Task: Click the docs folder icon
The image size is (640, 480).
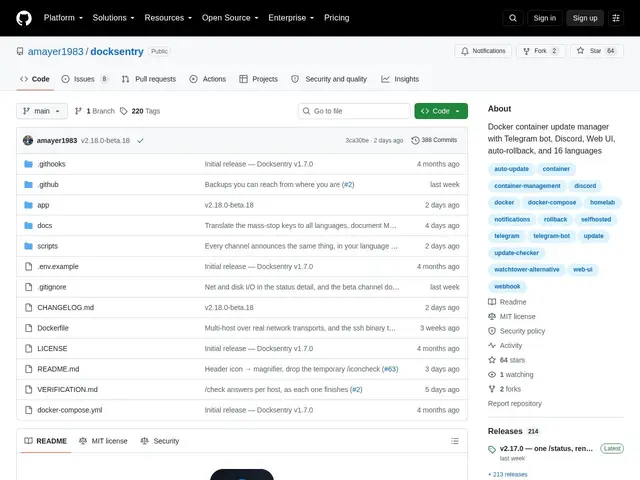Action: (x=28, y=225)
